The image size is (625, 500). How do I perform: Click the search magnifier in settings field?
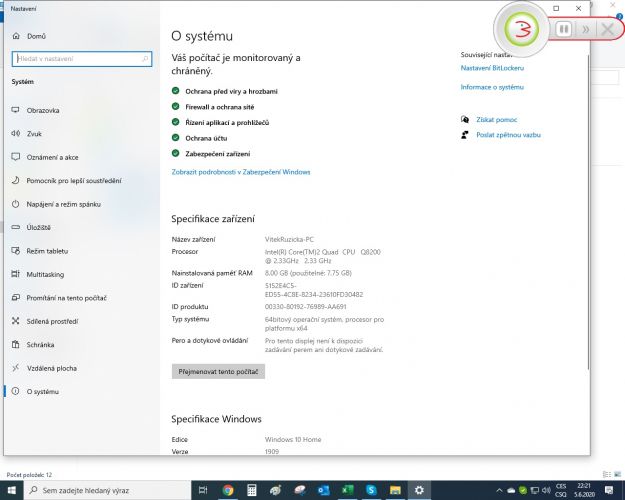pos(145,59)
